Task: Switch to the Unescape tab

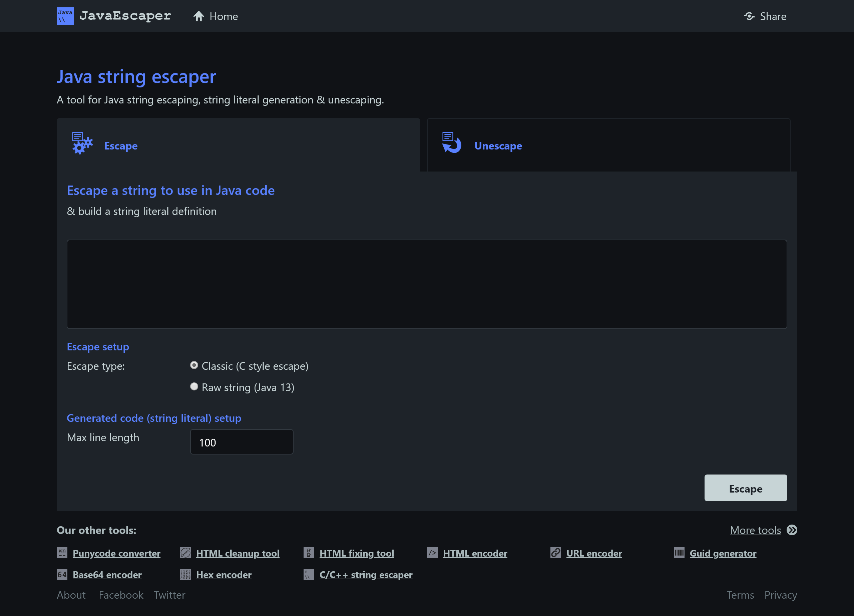Action: [608, 145]
